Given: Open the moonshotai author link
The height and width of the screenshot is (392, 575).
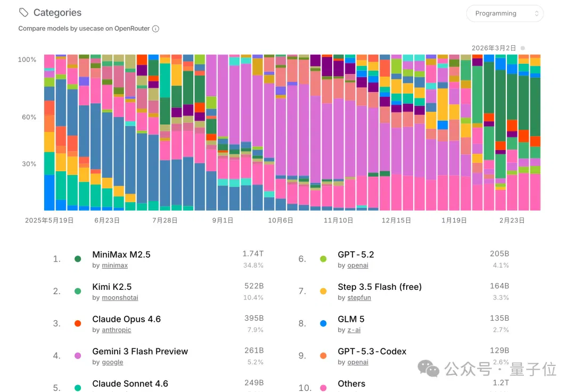Looking at the screenshot, I should point(120,297).
